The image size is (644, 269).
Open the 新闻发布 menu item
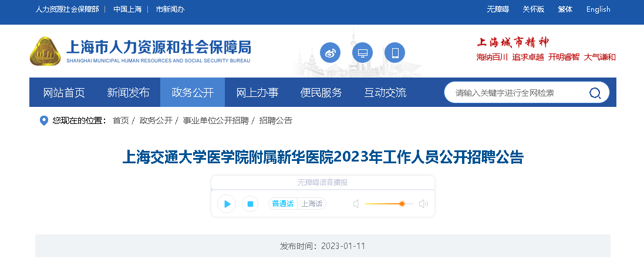[x=128, y=92]
